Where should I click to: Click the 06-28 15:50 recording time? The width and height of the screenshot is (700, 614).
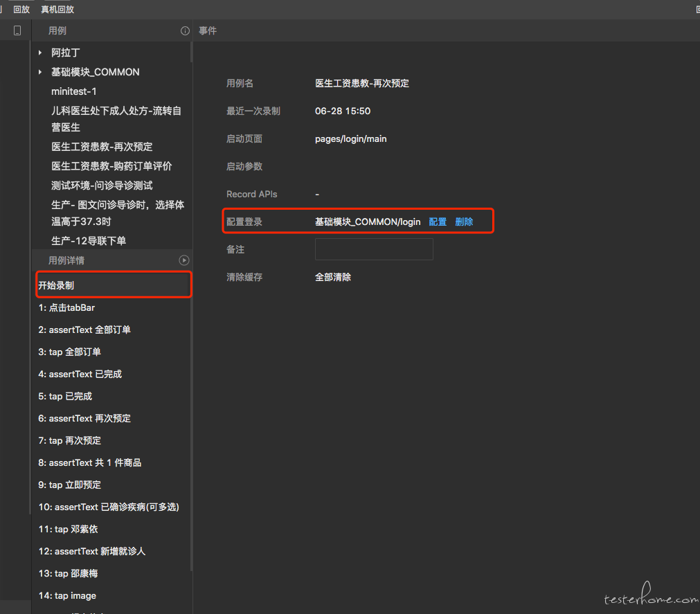point(343,111)
